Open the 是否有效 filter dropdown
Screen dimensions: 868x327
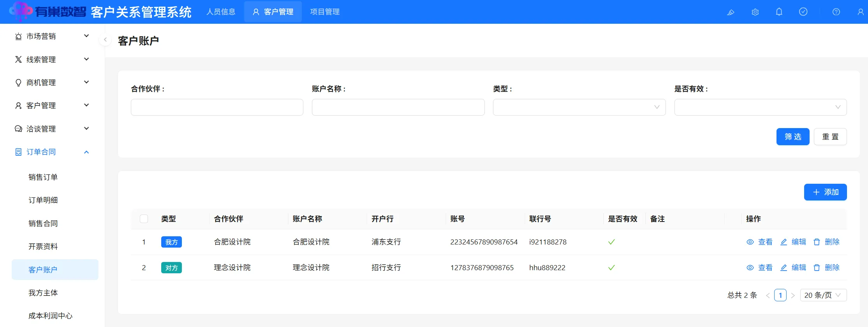[760, 107]
